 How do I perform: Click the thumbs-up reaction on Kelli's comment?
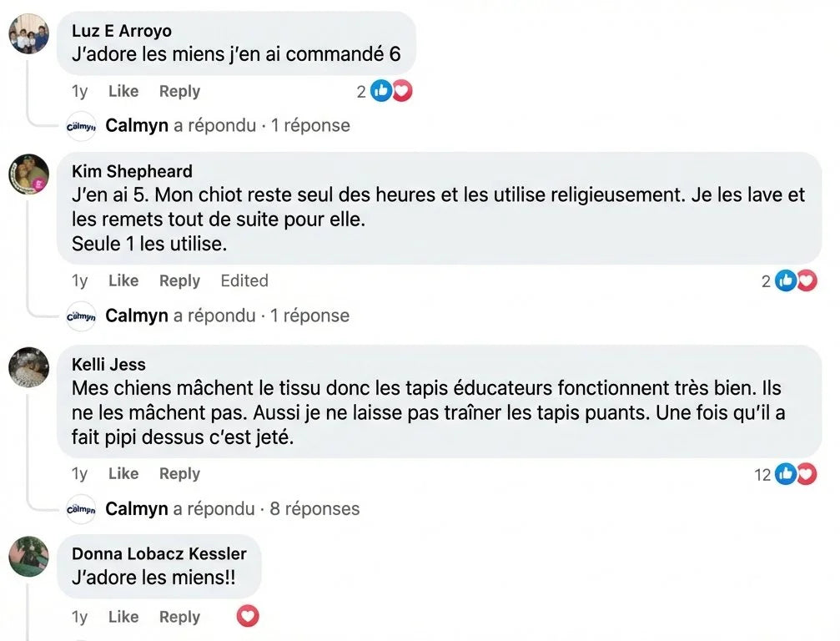(x=785, y=474)
